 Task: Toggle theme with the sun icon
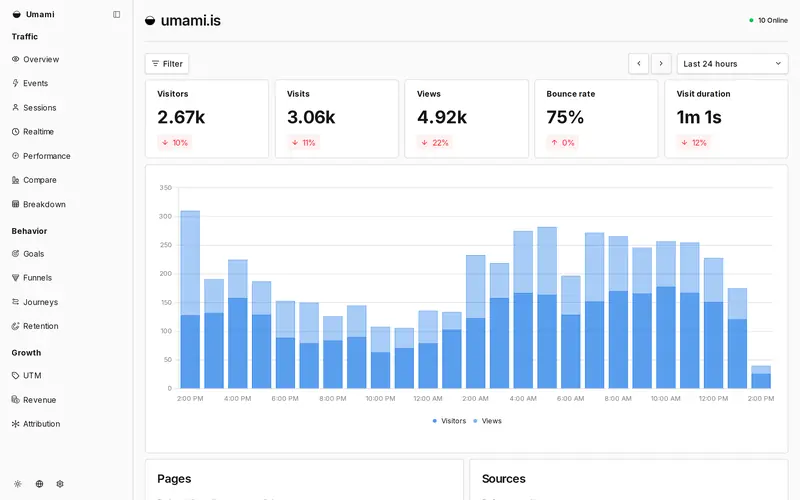(x=18, y=484)
